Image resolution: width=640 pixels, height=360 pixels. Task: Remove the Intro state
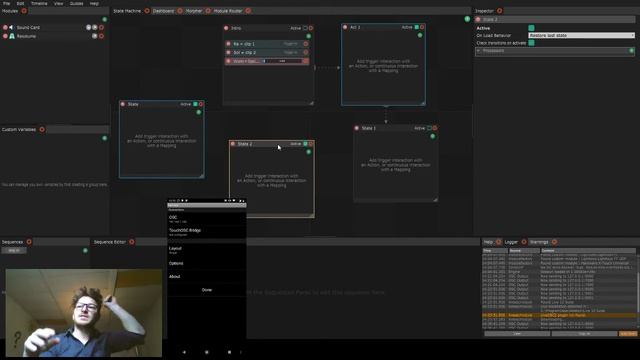pyautogui.click(x=311, y=28)
